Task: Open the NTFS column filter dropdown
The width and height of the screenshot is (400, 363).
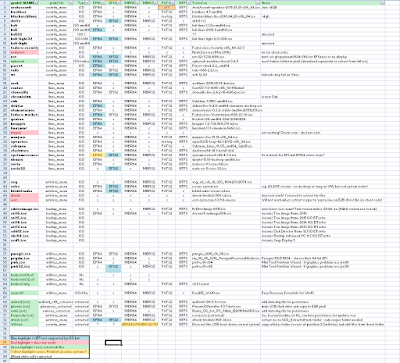Action: coord(189,3)
